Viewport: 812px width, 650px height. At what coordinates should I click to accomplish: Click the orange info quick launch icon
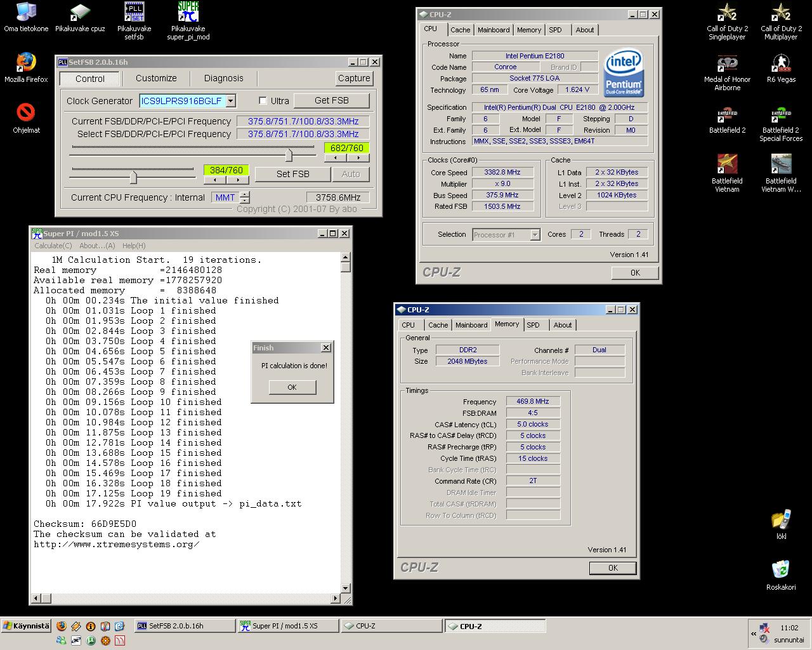(91, 626)
